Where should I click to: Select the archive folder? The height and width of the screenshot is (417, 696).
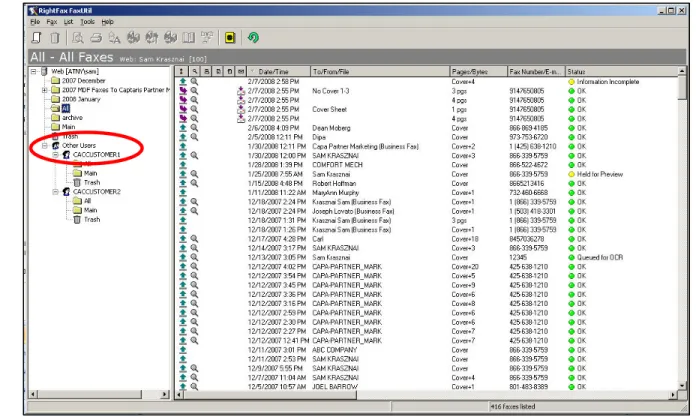click(67, 118)
